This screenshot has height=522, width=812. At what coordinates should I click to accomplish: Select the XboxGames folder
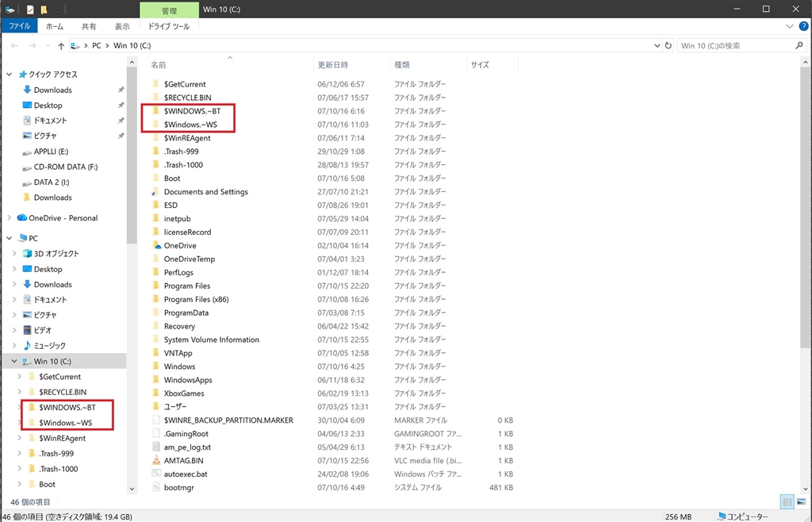point(184,393)
